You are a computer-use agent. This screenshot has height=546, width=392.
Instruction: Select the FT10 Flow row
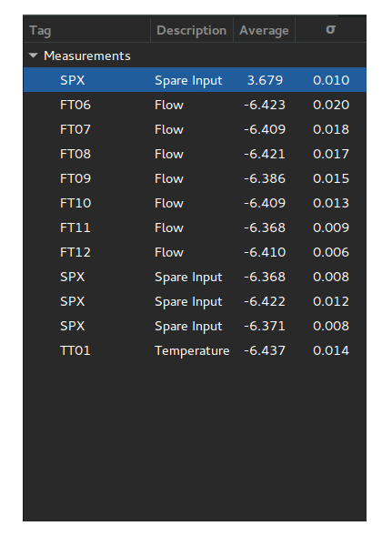click(195, 203)
